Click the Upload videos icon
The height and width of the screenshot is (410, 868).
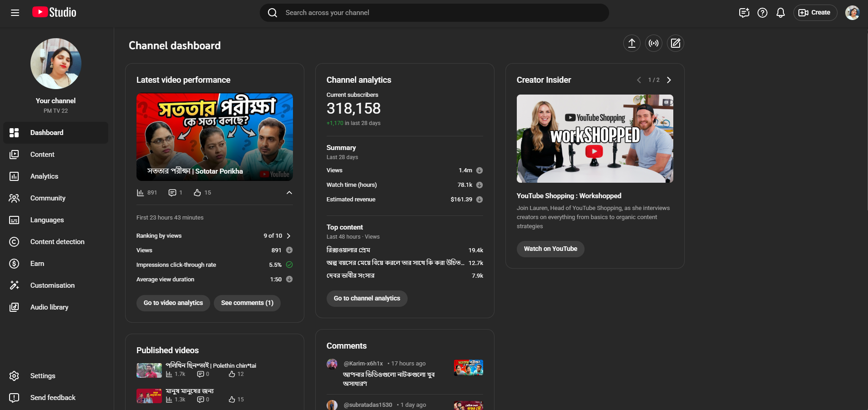[x=631, y=43]
